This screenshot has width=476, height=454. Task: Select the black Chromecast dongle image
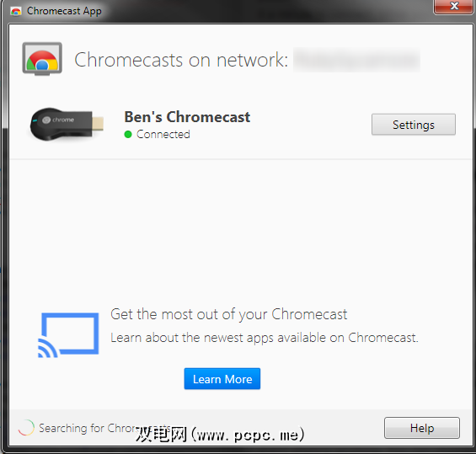(x=67, y=124)
